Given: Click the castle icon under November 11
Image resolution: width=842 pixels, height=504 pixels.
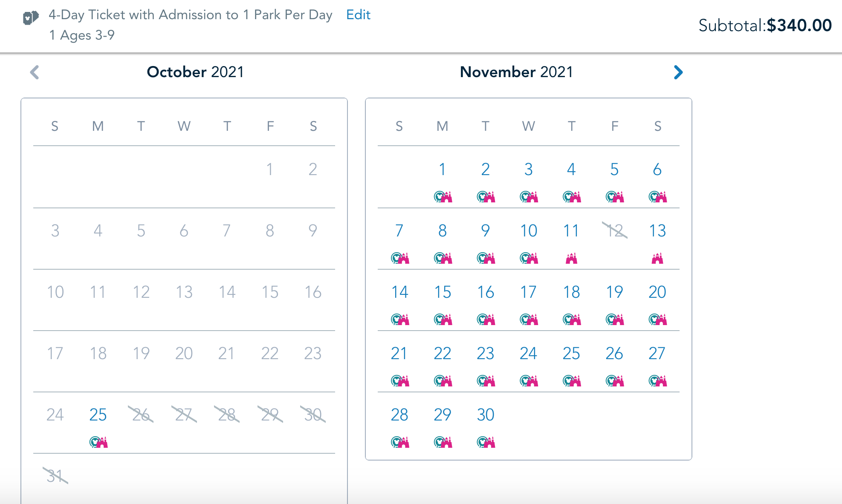Looking at the screenshot, I should point(571,258).
